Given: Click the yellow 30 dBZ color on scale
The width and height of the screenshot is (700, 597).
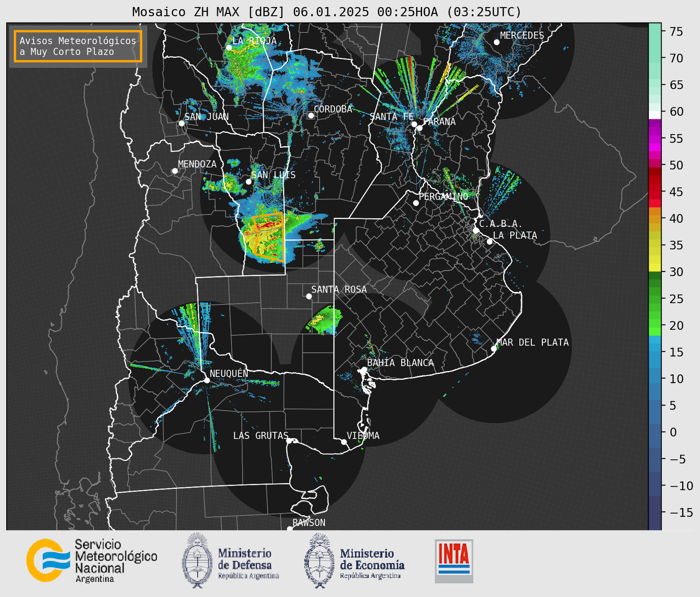Looking at the screenshot, I should [x=655, y=267].
